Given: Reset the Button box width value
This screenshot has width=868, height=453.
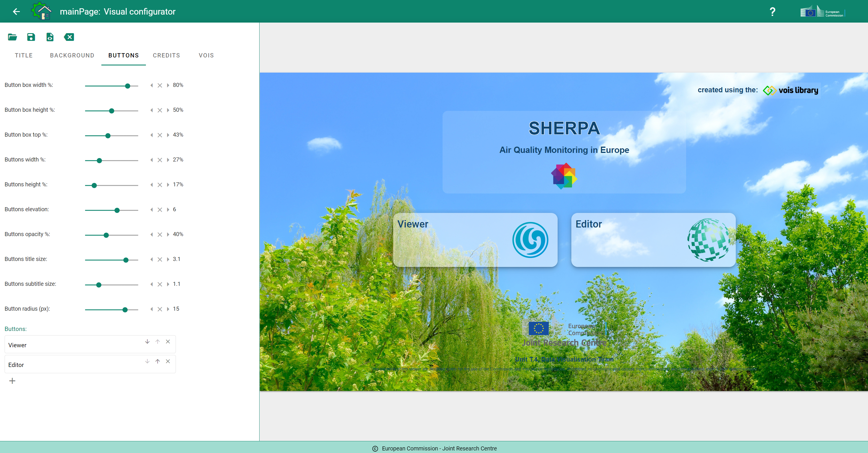Looking at the screenshot, I should pos(160,85).
